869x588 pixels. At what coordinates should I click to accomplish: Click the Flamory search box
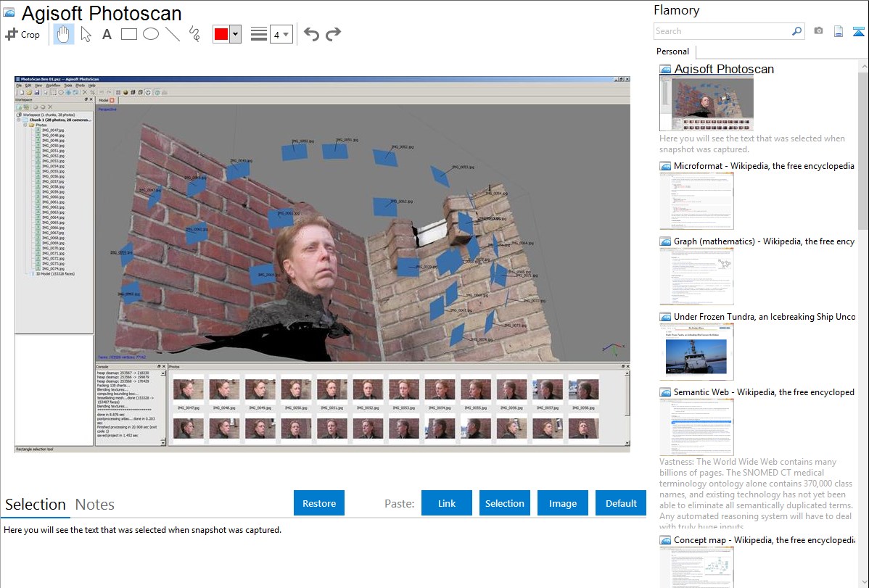click(722, 31)
